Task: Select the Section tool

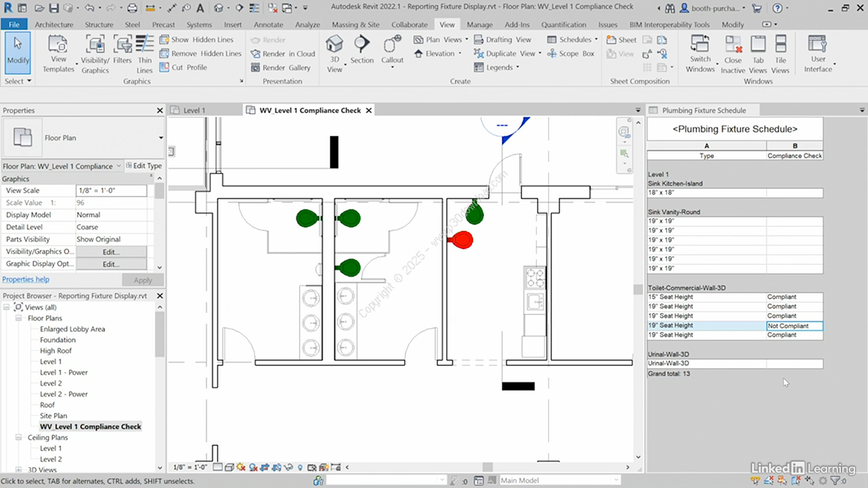Action: pyautogui.click(x=361, y=50)
